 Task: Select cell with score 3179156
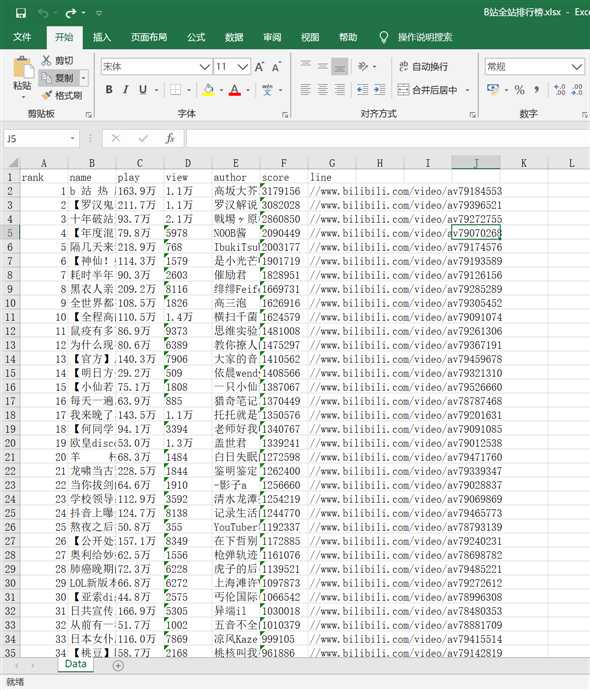tap(283, 191)
